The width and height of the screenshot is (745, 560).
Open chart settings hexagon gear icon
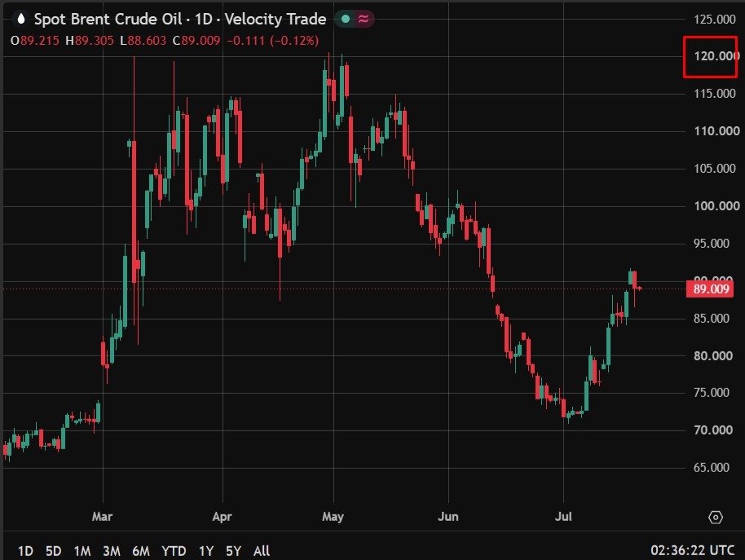716,518
